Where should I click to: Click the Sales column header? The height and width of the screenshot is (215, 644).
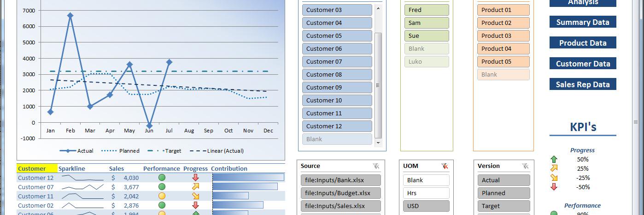point(117,168)
